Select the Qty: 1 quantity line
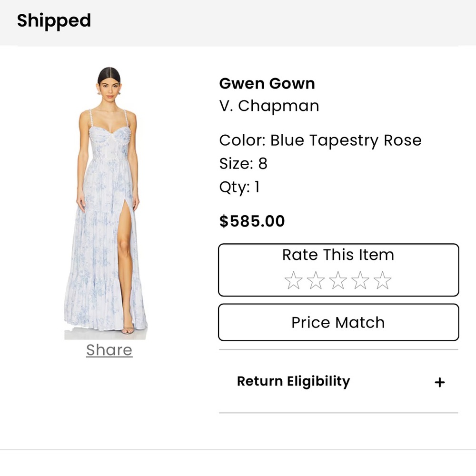476x476 pixels. tap(240, 187)
